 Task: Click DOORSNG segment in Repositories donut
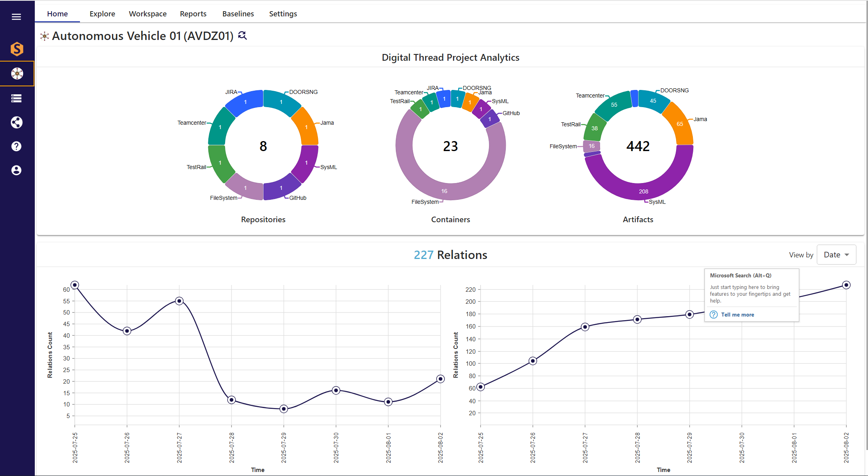click(x=281, y=102)
